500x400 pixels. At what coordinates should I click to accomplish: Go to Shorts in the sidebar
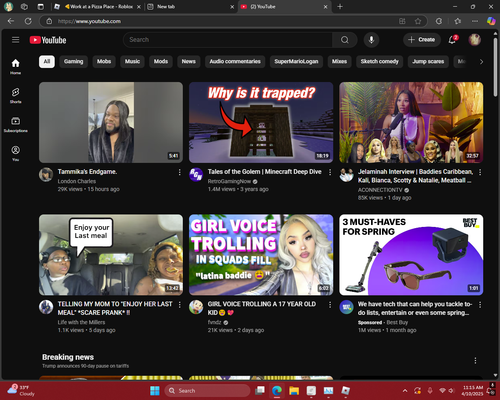pyautogui.click(x=15, y=96)
